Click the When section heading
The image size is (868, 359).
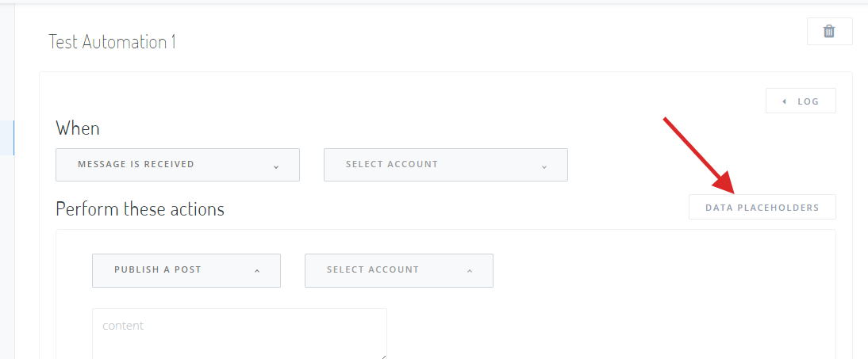[78, 128]
